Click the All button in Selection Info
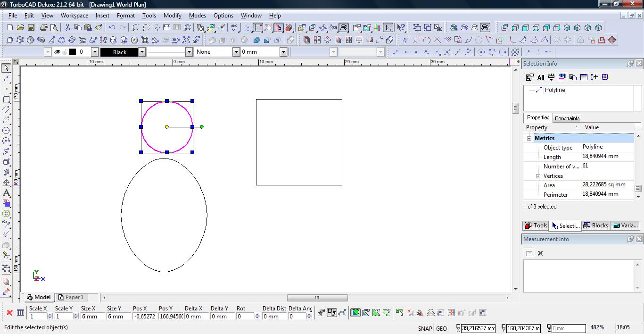Screen dimensions: 644x334 pyautogui.click(x=541, y=77)
